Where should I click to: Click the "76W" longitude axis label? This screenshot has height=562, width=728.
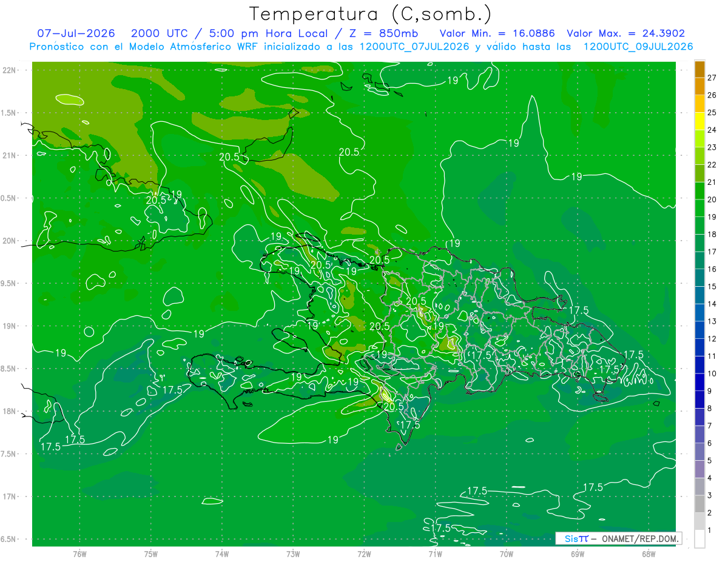79,555
